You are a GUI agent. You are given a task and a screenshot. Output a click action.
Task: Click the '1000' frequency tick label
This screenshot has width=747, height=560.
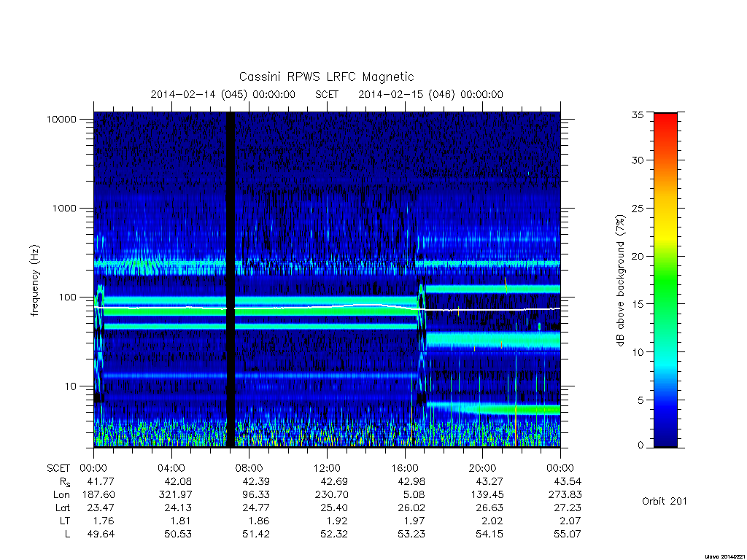point(64,208)
